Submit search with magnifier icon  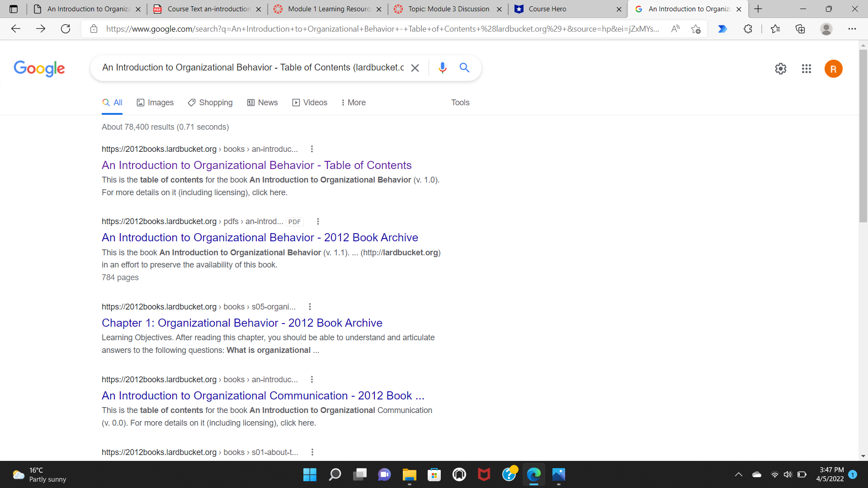tap(464, 68)
